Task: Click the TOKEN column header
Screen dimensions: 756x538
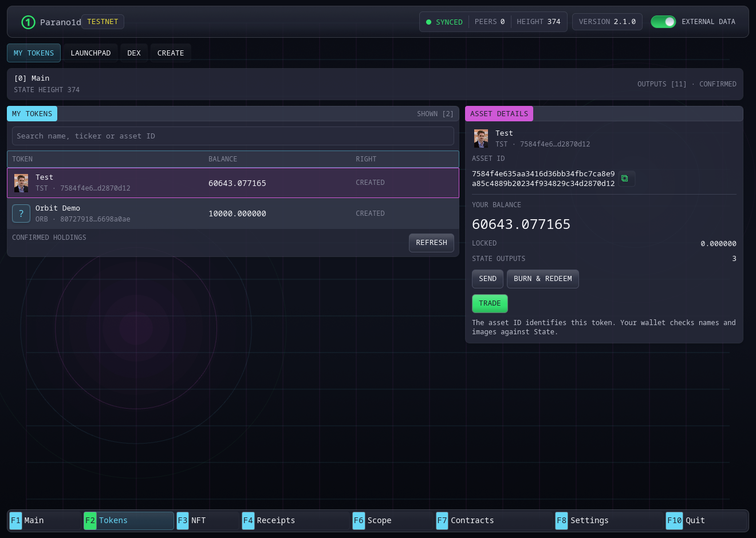Action: click(22, 159)
